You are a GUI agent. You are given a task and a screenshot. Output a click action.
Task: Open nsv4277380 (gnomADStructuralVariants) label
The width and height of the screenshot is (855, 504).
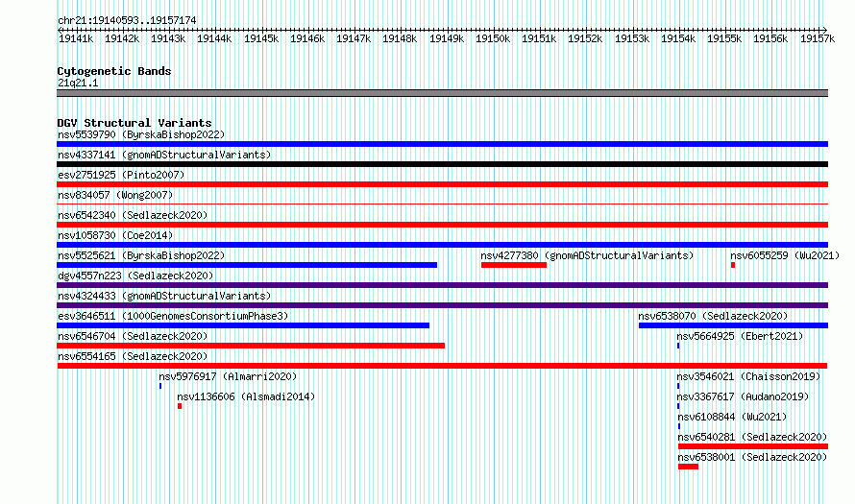587,255
